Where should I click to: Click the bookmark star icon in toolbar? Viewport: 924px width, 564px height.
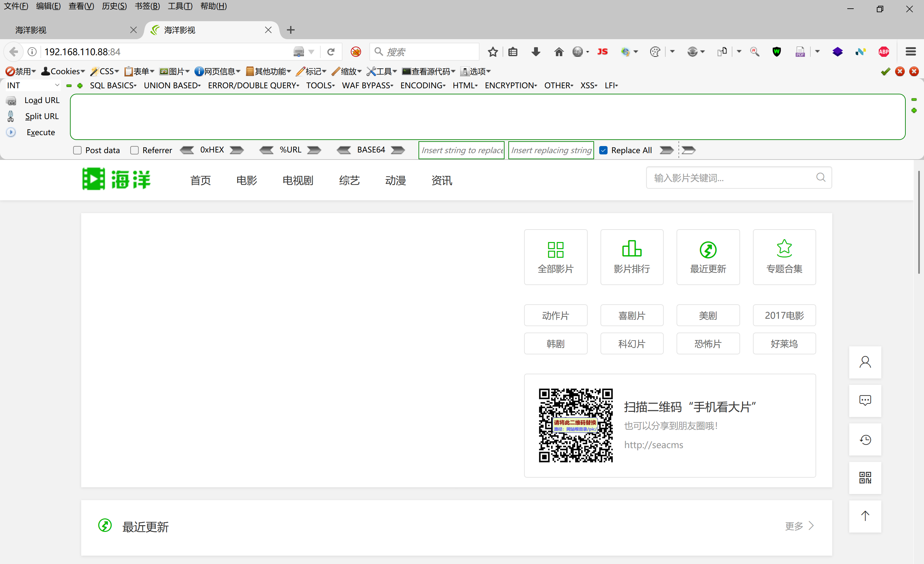click(x=493, y=52)
